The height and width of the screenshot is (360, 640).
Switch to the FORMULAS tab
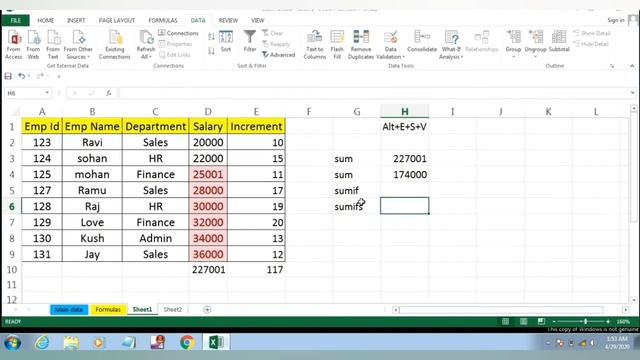pyautogui.click(x=163, y=20)
